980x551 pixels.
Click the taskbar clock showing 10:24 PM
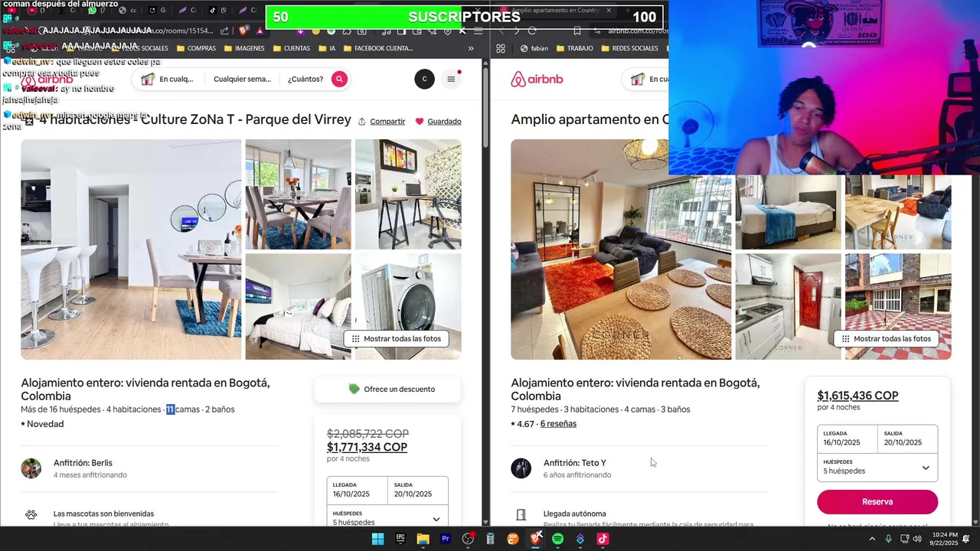[x=944, y=539]
